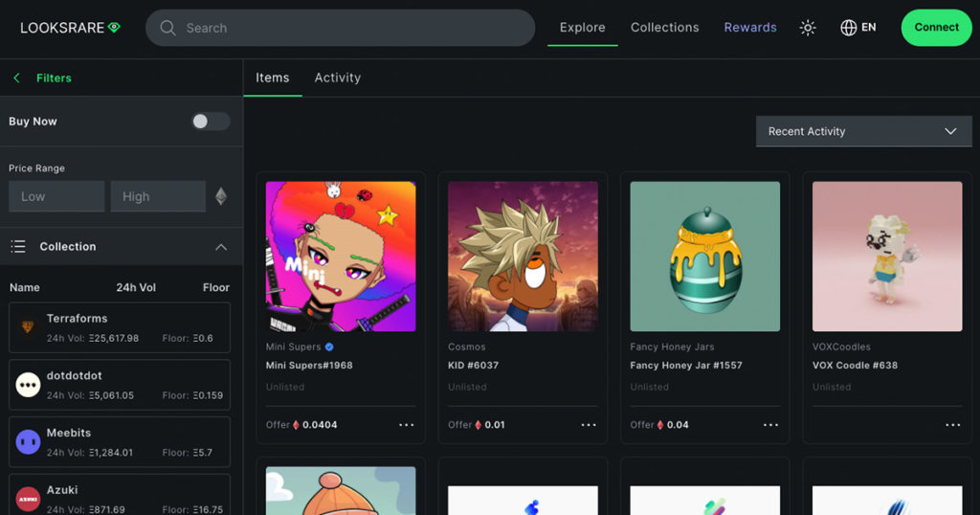980x515 pixels.
Task: Click Mini Supers#1968 title
Action: click(x=309, y=366)
